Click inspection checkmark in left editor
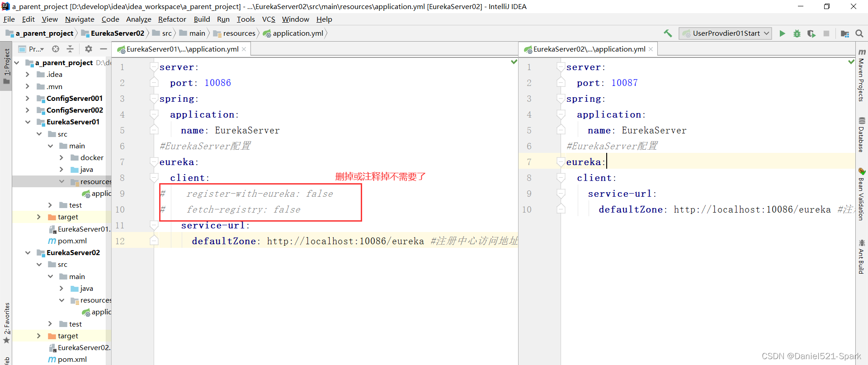Viewport: 868px width, 365px height. (x=514, y=62)
